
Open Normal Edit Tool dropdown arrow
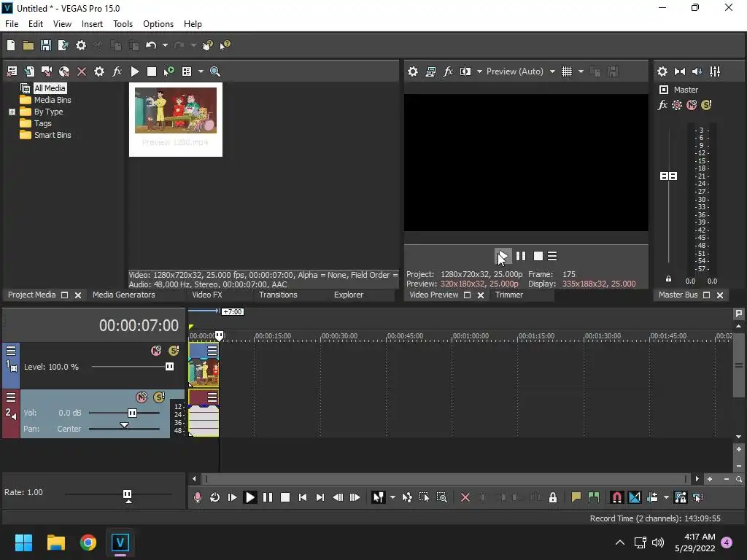point(392,497)
